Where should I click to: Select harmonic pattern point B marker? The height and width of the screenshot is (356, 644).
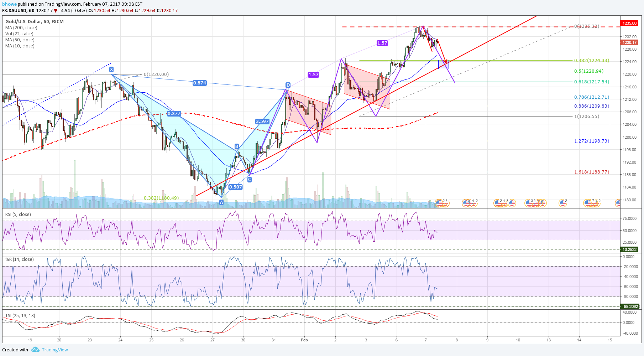237,146
